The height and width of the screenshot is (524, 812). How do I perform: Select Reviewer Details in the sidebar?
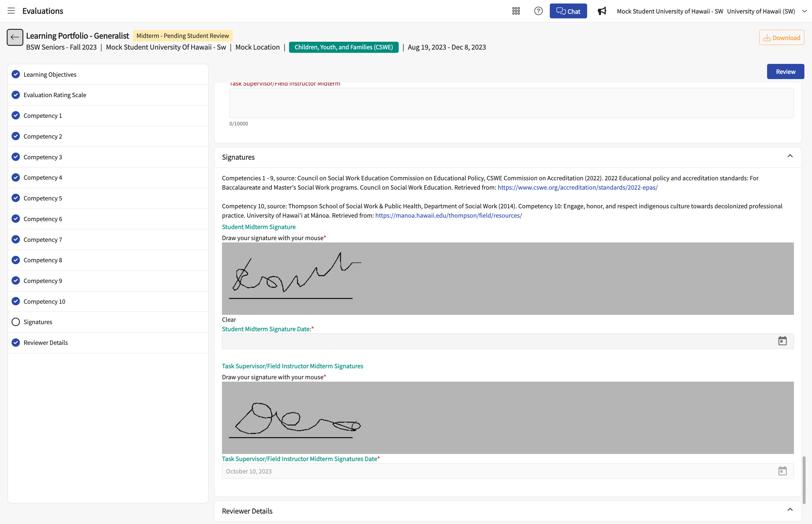point(108,343)
